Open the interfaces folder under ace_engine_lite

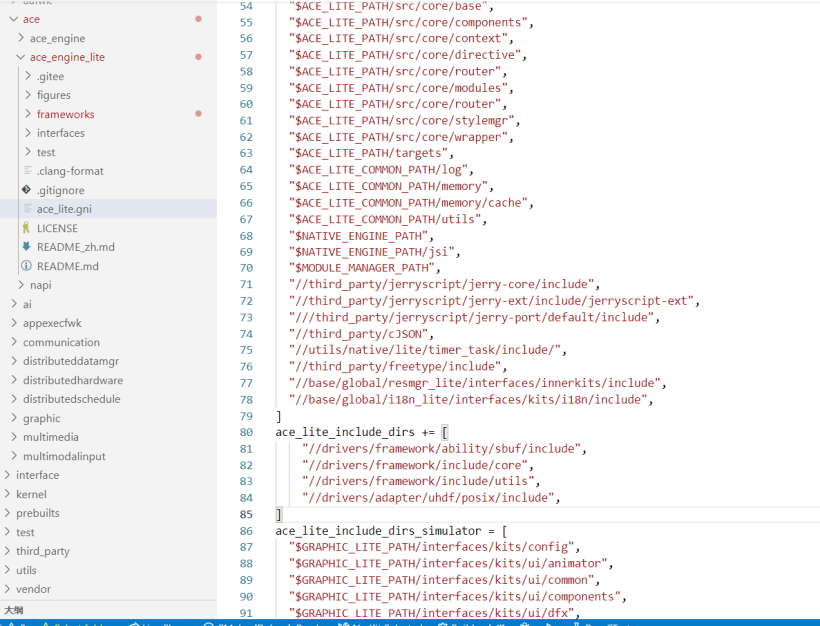point(60,133)
